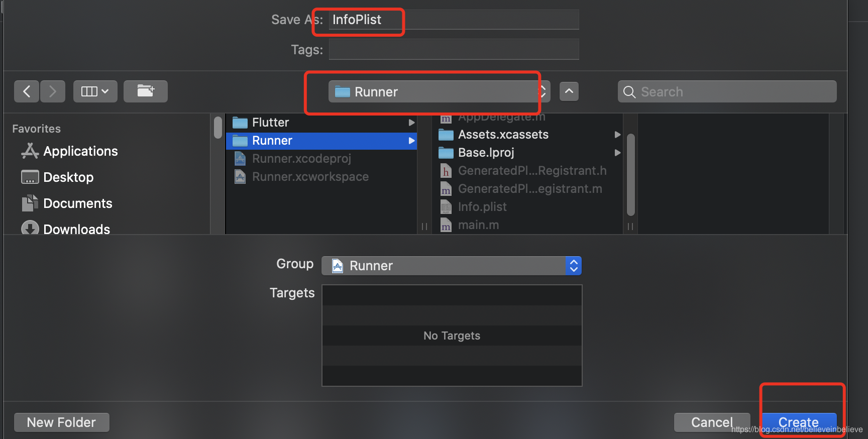Click the main.m file
Viewport: 868px width, 439px height.
coord(478,225)
